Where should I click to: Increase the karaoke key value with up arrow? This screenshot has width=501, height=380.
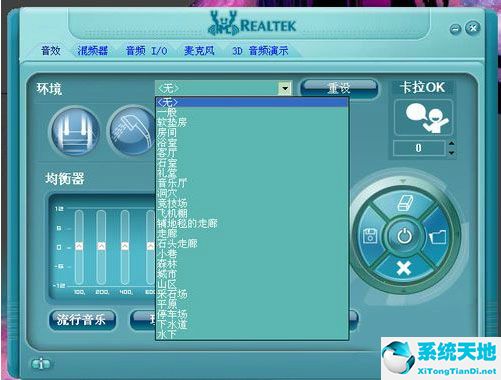pyautogui.click(x=451, y=143)
